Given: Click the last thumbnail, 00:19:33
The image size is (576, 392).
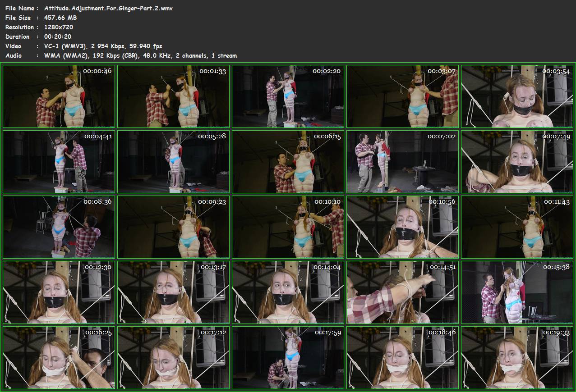Looking at the screenshot, I should click(x=517, y=358).
